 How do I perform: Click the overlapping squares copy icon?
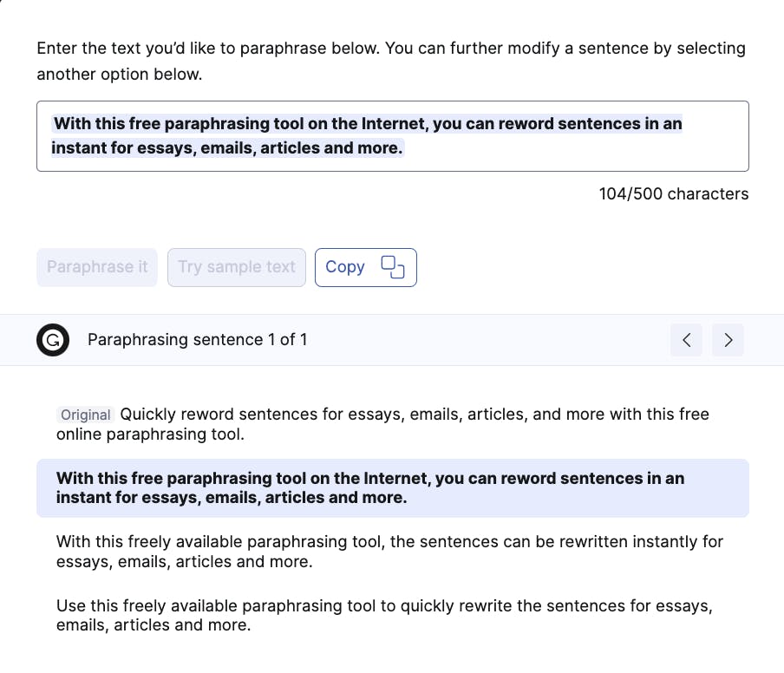(x=393, y=267)
